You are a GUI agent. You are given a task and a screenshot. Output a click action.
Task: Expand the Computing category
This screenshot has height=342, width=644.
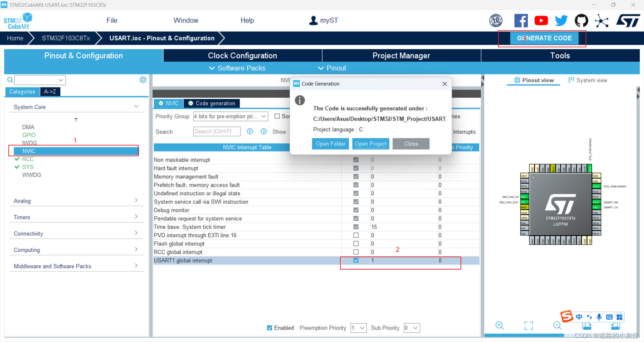pos(136,249)
